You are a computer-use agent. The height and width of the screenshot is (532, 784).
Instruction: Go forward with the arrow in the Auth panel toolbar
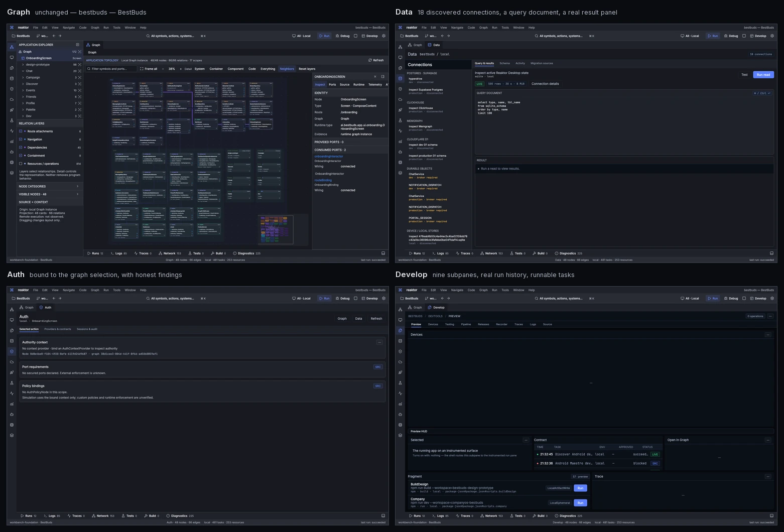coord(60,298)
